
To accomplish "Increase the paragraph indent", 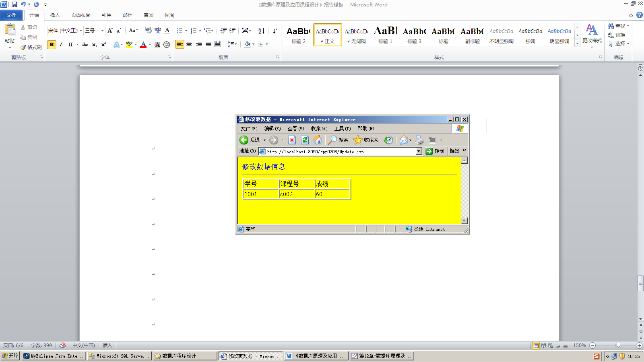I will 233,31.
